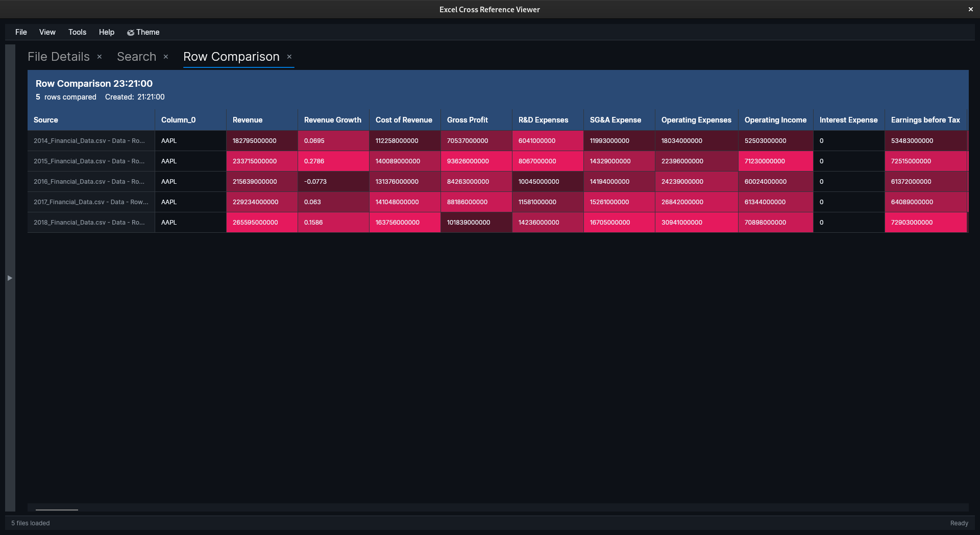This screenshot has height=535, width=980.
Task: Select the 2014_Financial_Data.csv source row
Action: 89,141
